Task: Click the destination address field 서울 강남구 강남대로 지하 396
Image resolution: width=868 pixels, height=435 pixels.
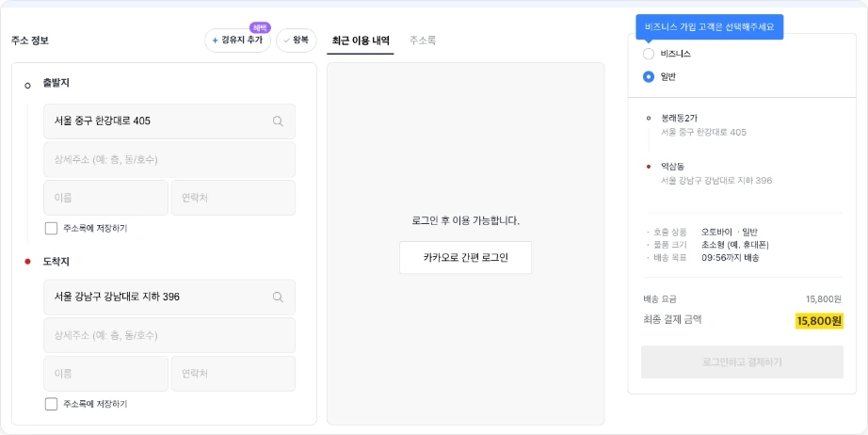Action: click(169, 298)
